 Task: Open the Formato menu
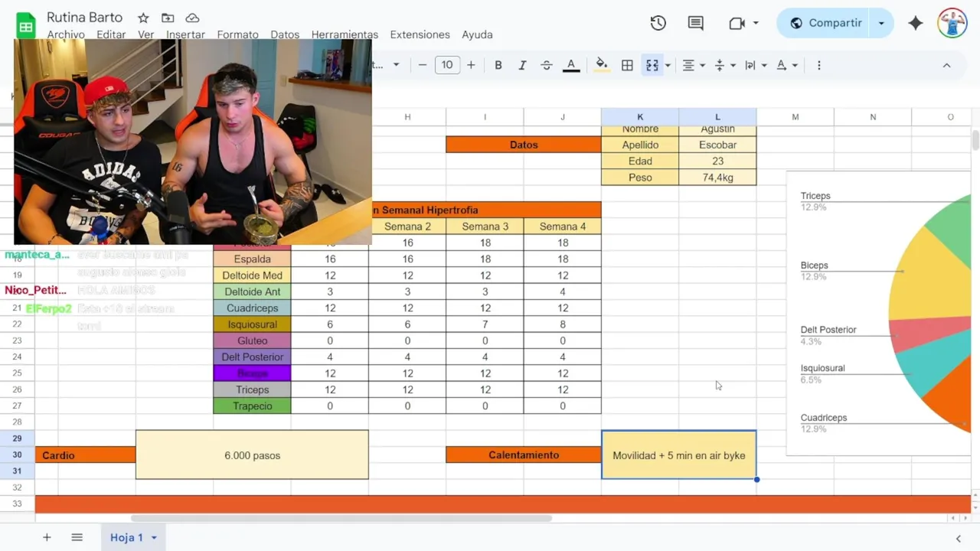point(237,34)
